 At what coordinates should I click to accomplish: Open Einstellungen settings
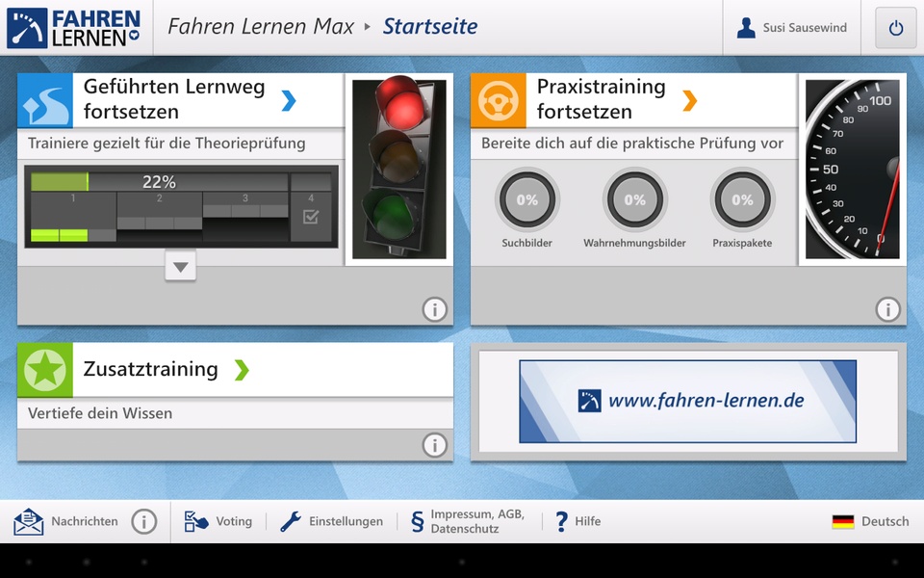[346, 521]
